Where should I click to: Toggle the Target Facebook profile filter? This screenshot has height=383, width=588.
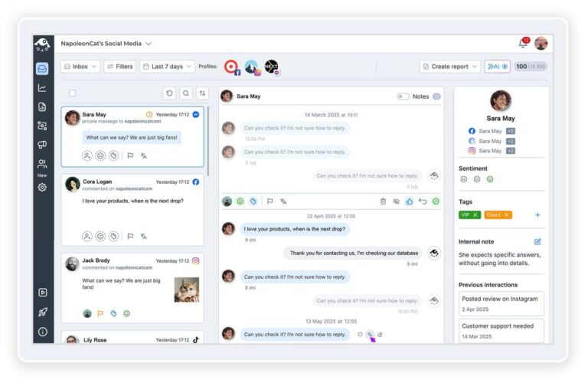pos(232,67)
